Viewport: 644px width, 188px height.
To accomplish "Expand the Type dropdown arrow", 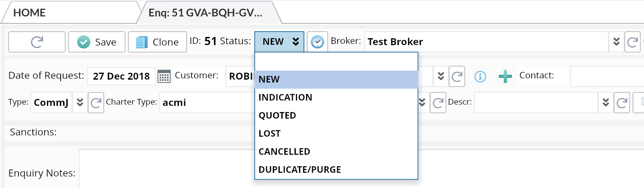I will (80, 103).
